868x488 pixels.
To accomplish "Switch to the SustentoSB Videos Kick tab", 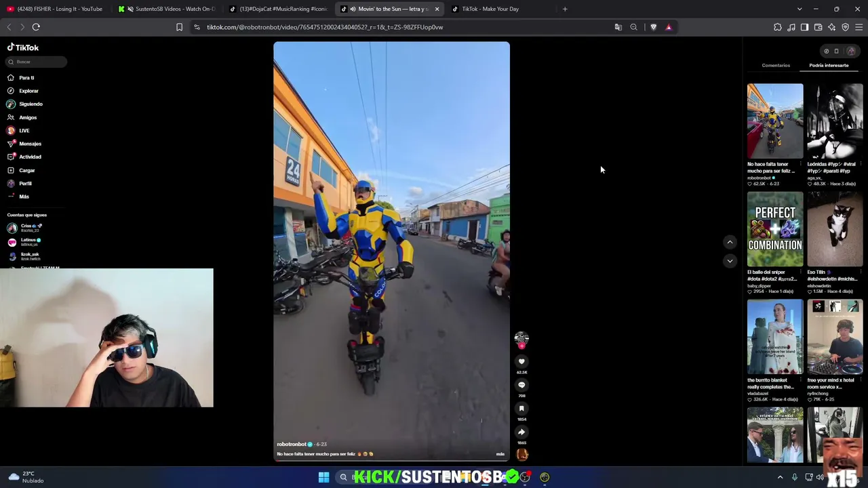I will click(167, 9).
